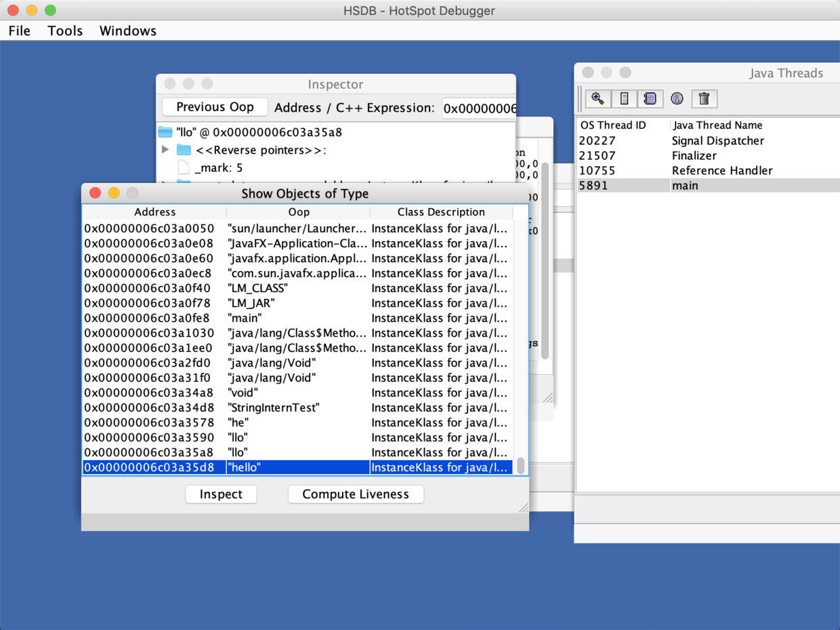Click the Inspect button
Screen dimensions: 840x630
221,494
